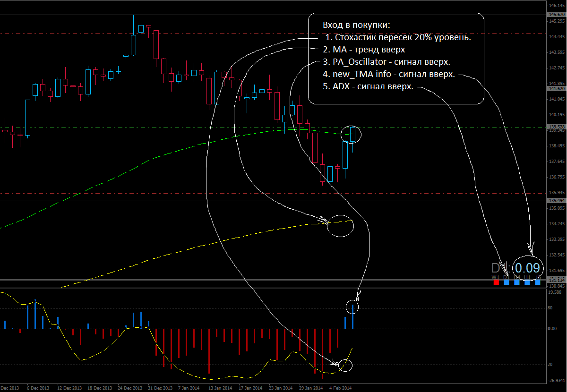This screenshot has width=567, height=392.
Task: Click the blue H4 timeframe signal square
Action: (517, 282)
